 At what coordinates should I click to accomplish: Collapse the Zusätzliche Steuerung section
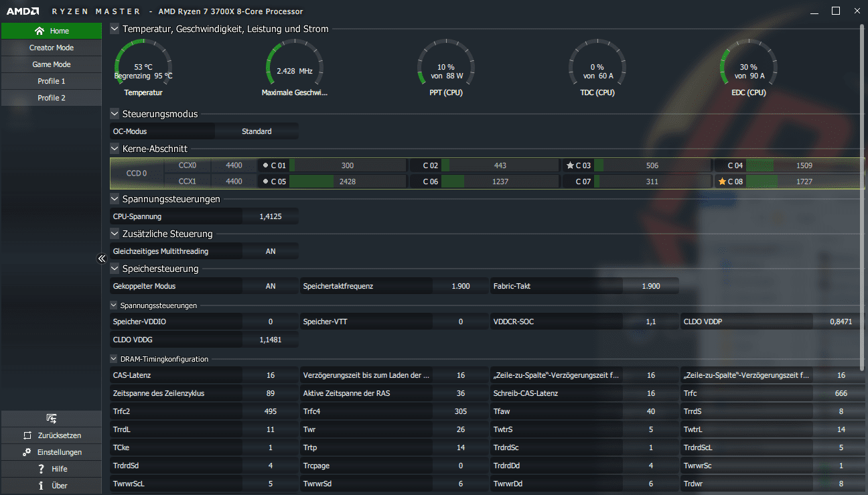pos(115,234)
